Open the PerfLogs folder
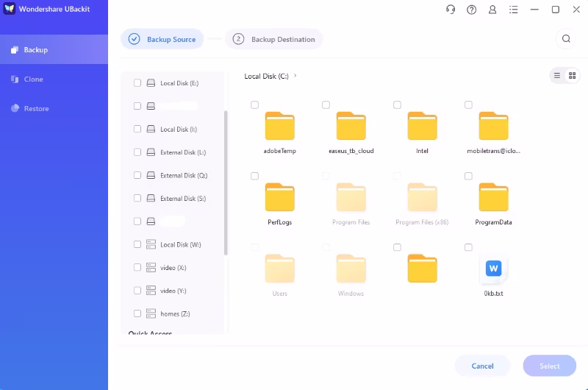The width and height of the screenshot is (588, 390). pos(280,197)
